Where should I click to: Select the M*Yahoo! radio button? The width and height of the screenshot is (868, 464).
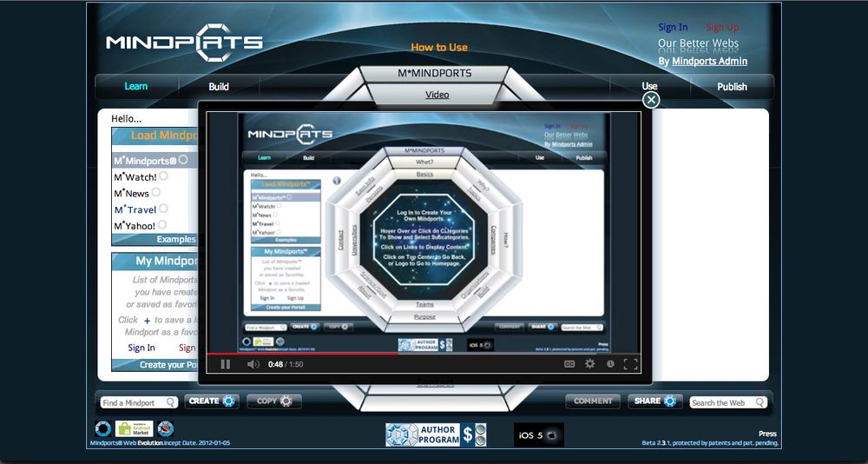[x=161, y=224]
